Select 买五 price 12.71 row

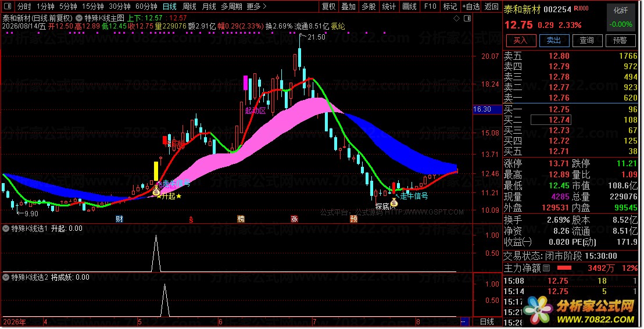tap(571, 151)
